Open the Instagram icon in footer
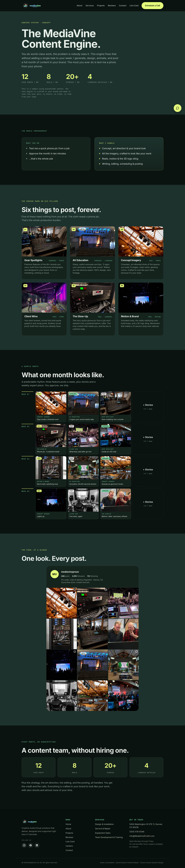The image size is (185, 868). tap(24, 845)
